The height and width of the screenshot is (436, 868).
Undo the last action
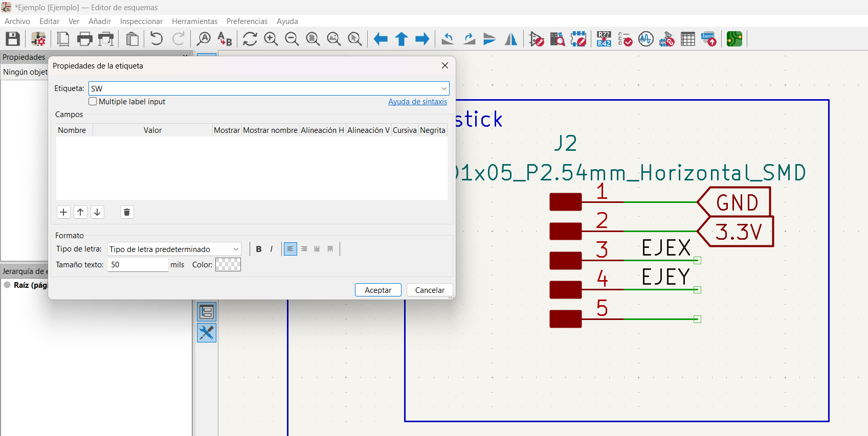point(157,39)
